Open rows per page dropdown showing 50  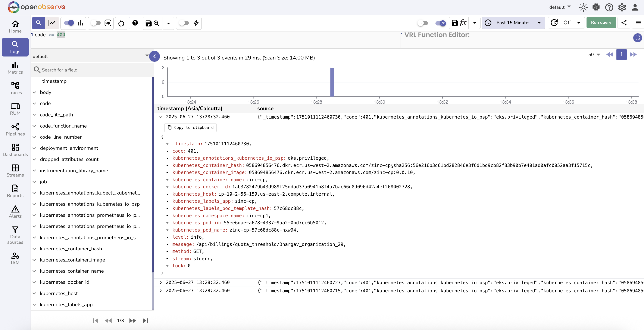[594, 55]
